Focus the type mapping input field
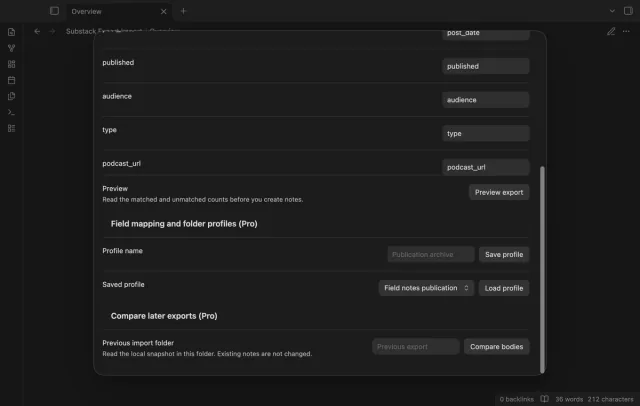640x406 pixels. point(485,133)
